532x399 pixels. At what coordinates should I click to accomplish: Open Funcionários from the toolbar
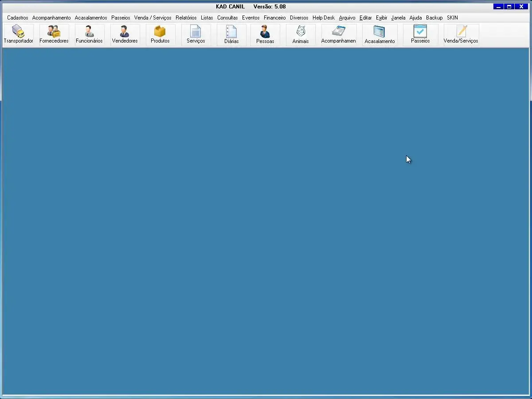(89, 34)
